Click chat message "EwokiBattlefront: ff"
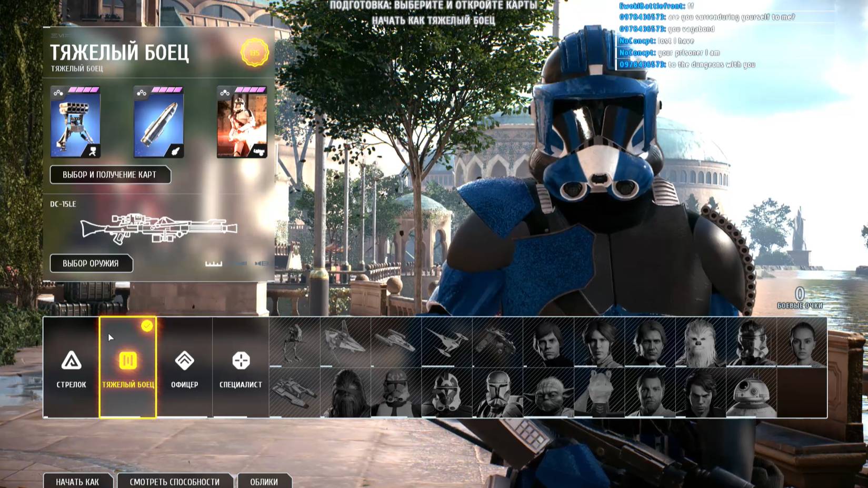This screenshot has width=868, height=488. (x=656, y=6)
